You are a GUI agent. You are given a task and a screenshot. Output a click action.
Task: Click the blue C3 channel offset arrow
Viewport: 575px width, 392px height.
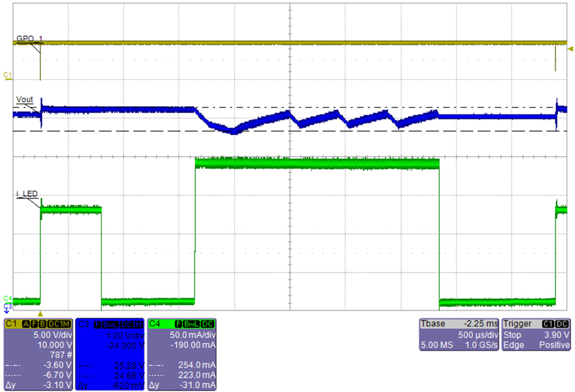(x=7, y=308)
